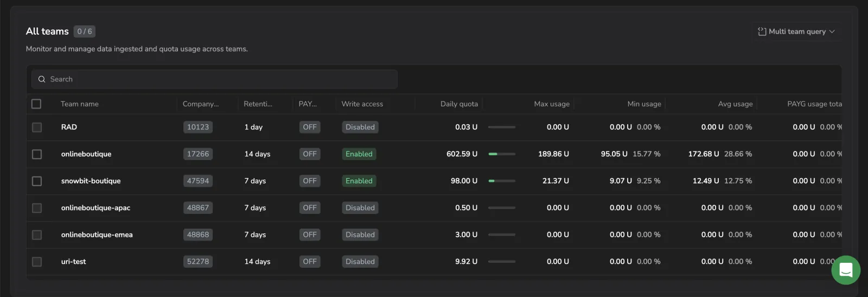Open the onlineboutique team name
868x297 pixels.
tap(86, 154)
